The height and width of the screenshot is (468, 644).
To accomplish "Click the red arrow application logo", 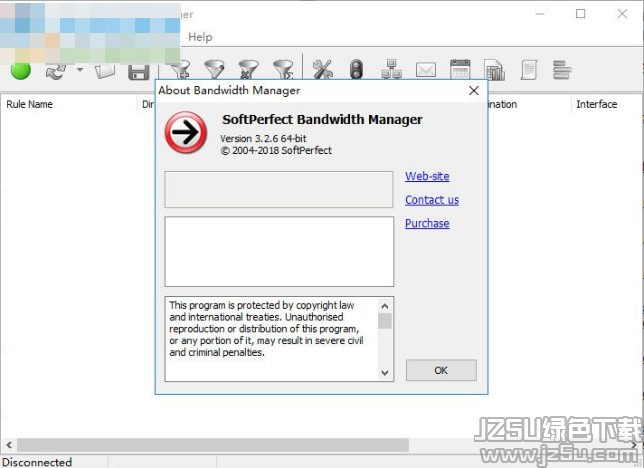I will pyautogui.click(x=186, y=132).
